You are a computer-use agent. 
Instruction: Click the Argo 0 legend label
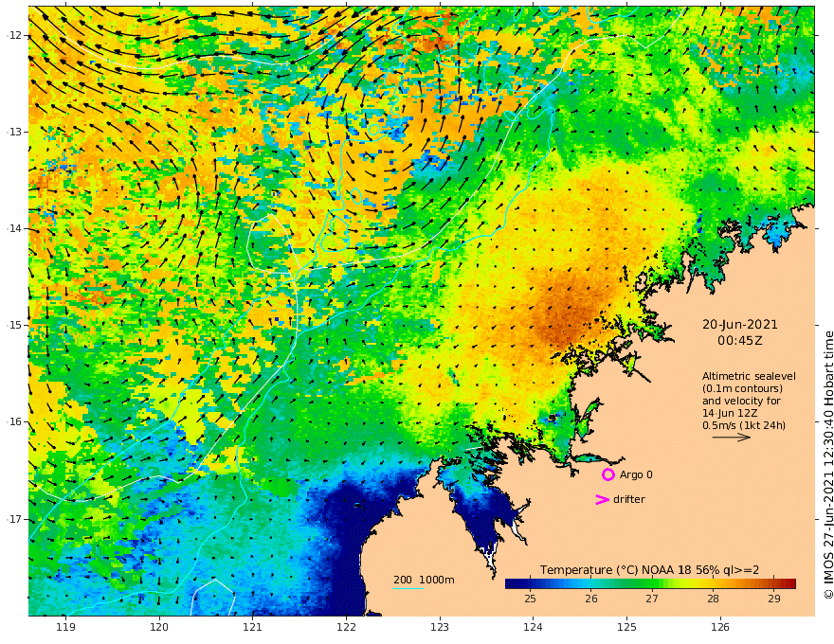(x=636, y=474)
